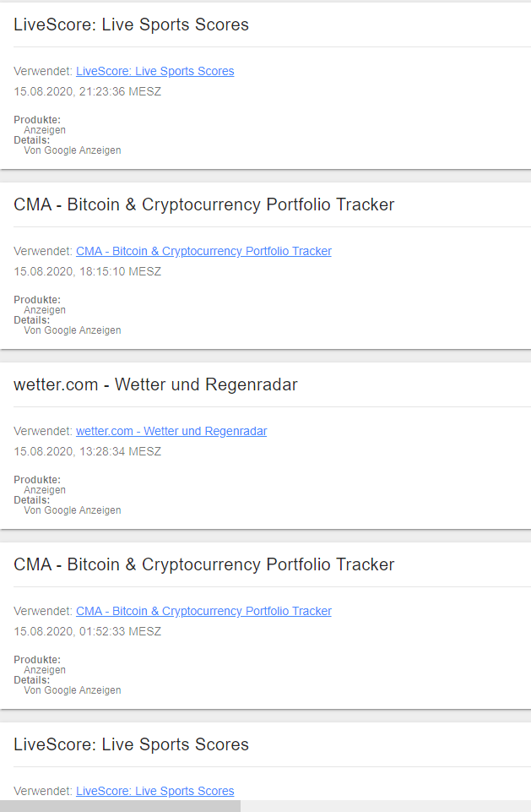This screenshot has width=531, height=812.
Task: Click the CMA heading above the 01:52:33 entry
Action: 203,564
